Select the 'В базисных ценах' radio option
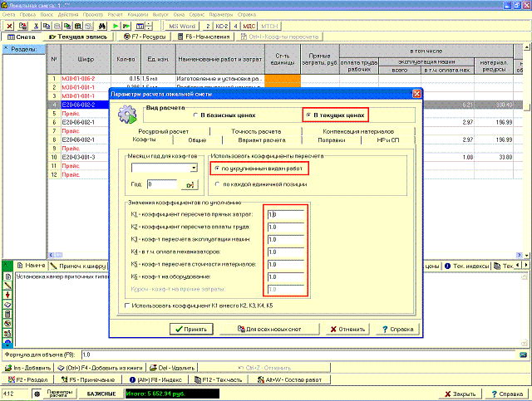The image size is (532, 401). [195, 115]
